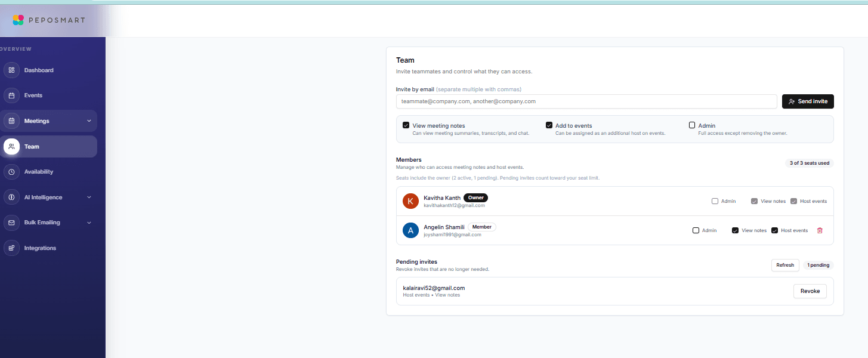Click the Dashboard grid icon

click(x=11, y=70)
